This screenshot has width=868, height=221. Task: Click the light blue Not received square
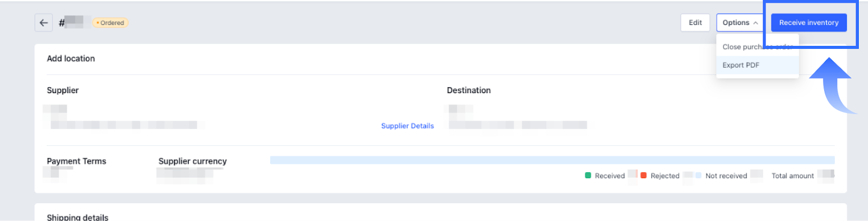[698, 175]
